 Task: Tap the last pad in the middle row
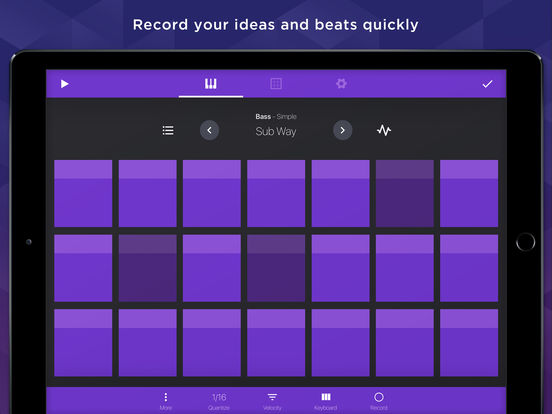pos(469,268)
